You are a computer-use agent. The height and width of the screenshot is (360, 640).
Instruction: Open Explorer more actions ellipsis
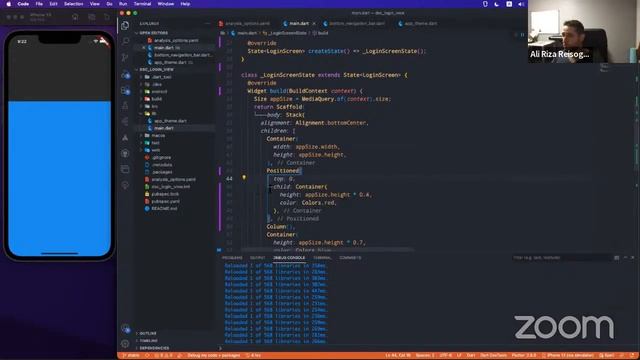pos(207,24)
